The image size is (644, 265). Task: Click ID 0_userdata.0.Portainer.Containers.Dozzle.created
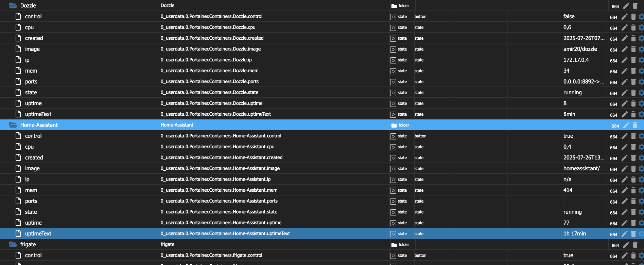212,38
